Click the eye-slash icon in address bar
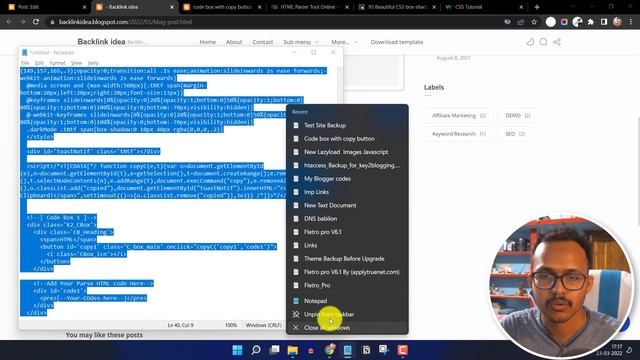The width and height of the screenshot is (640, 360). point(507,22)
